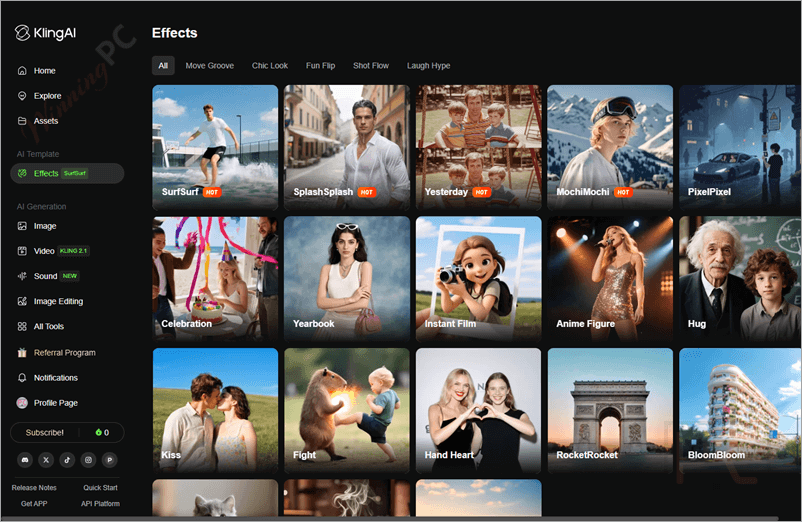Click the Image Editing icon
The width and height of the screenshot is (802, 522).
pos(22,301)
